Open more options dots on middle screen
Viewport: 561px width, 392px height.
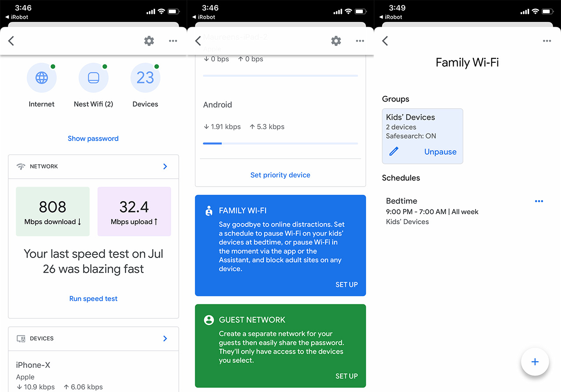360,41
